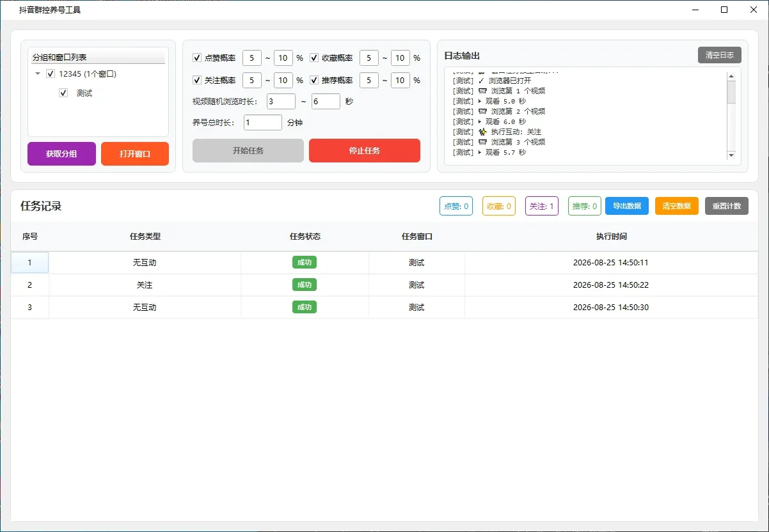Click the 点赞概率 minimum value field
This screenshot has width=769, height=532.
[252, 58]
